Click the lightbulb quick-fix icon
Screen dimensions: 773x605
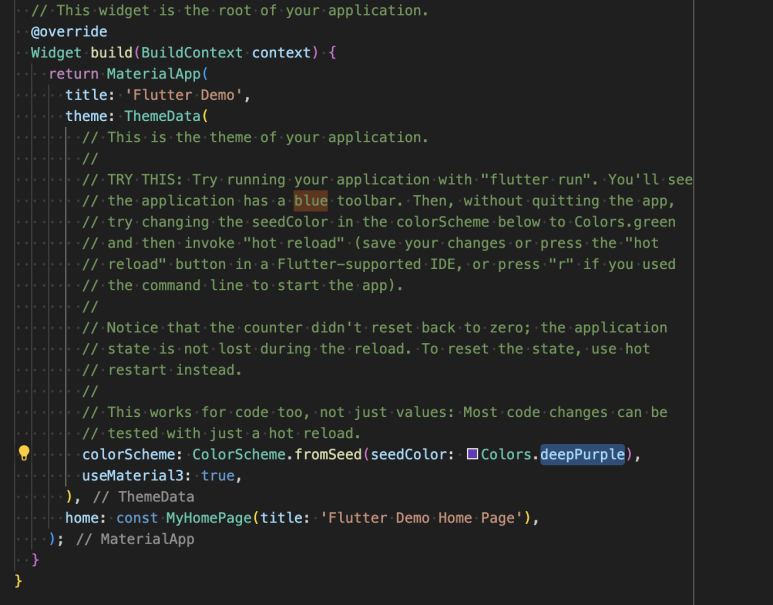tap(24, 453)
